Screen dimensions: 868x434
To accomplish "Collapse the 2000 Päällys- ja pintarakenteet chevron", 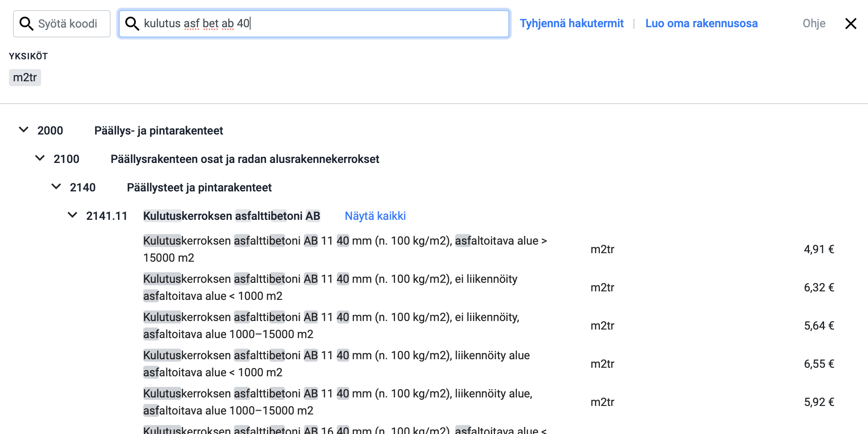I will tap(24, 130).
